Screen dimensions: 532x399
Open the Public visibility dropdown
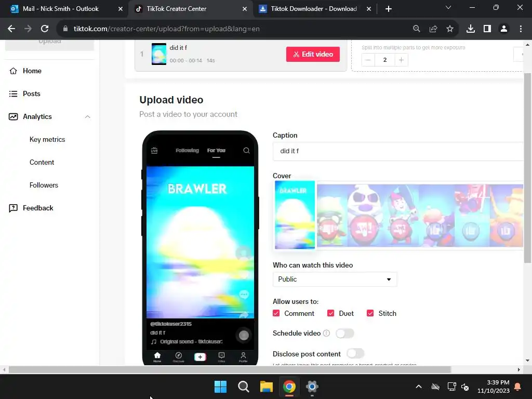(x=335, y=279)
